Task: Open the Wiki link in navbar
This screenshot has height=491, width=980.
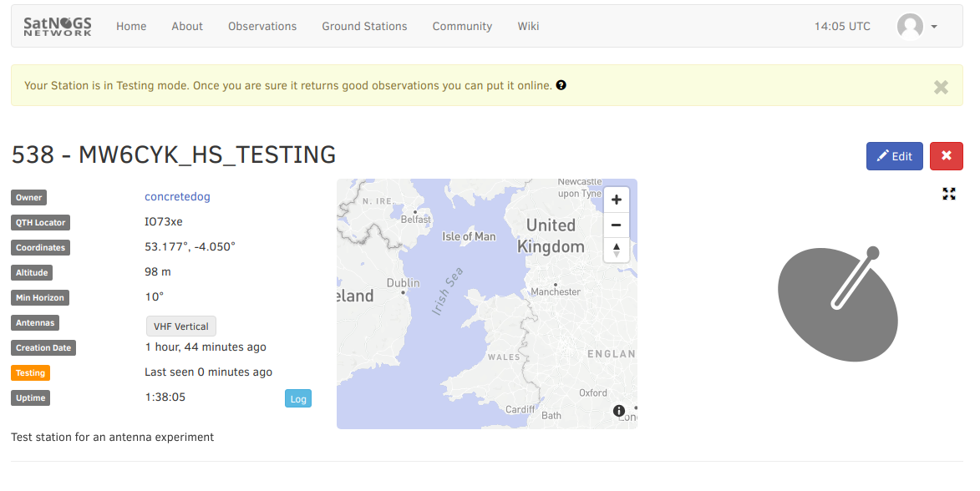Action: point(528,26)
